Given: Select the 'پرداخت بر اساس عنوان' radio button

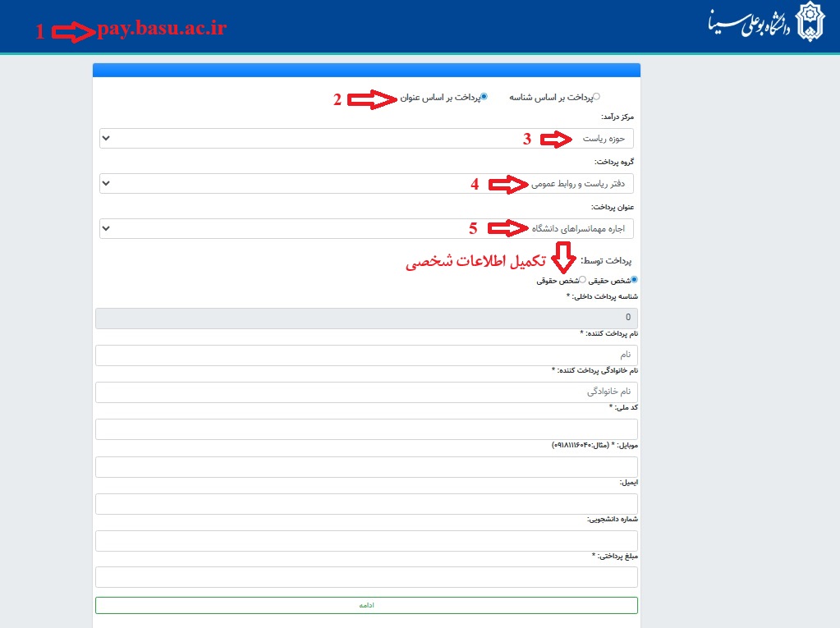Looking at the screenshot, I should [484, 97].
